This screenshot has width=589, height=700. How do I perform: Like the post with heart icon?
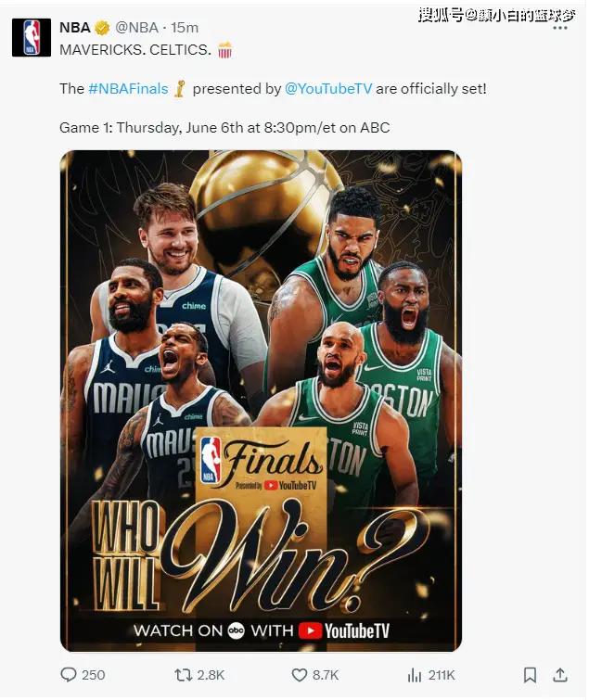point(300,675)
